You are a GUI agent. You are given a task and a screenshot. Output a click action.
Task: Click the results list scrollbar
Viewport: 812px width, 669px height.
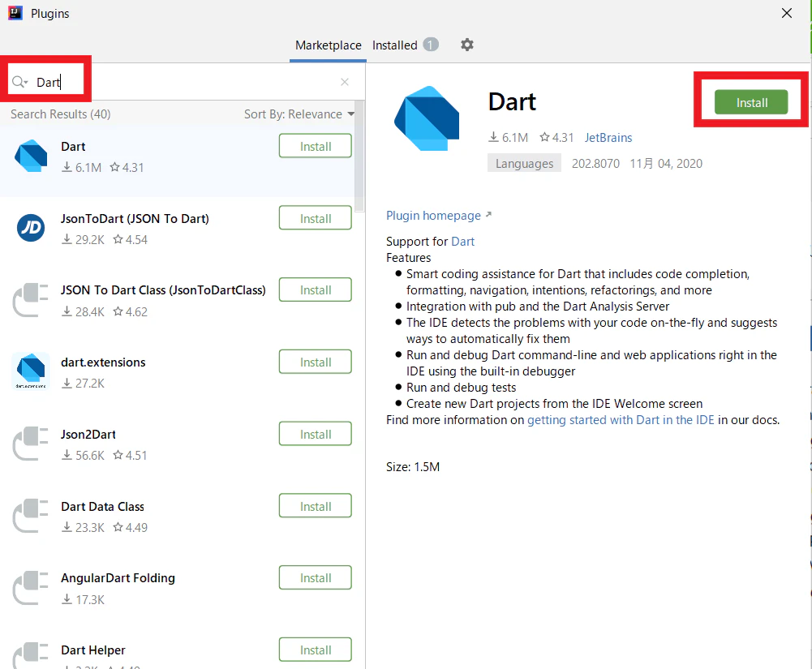coord(359,156)
